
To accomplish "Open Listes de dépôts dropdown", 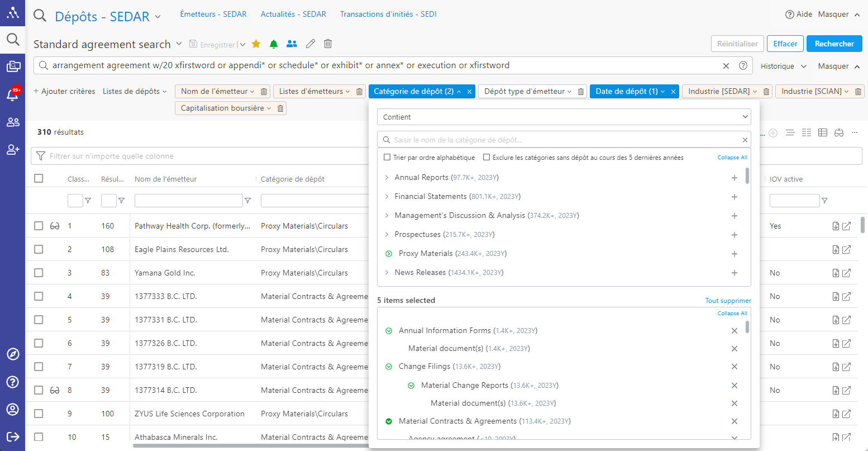I will point(135,92).
